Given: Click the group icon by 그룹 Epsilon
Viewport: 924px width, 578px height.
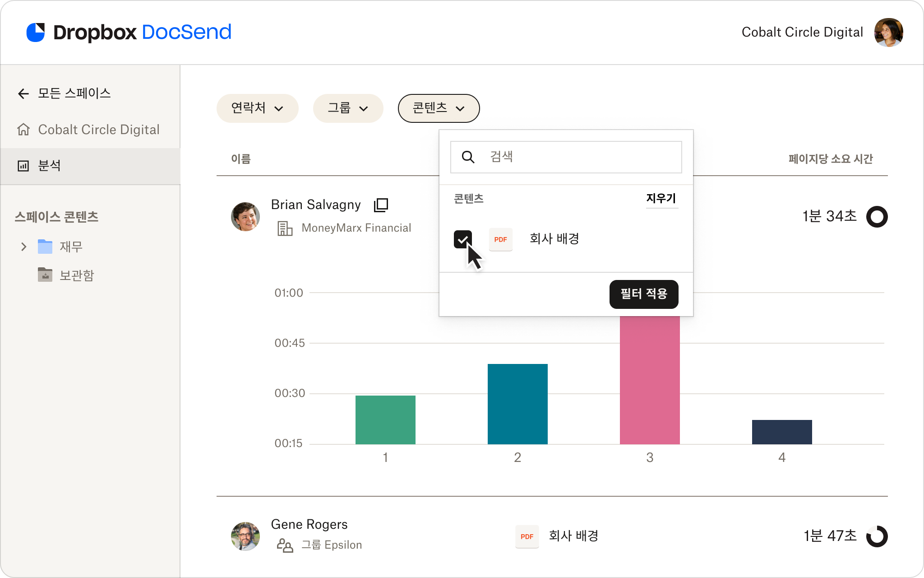Looking at the screenshot, I should click(285, 545).
